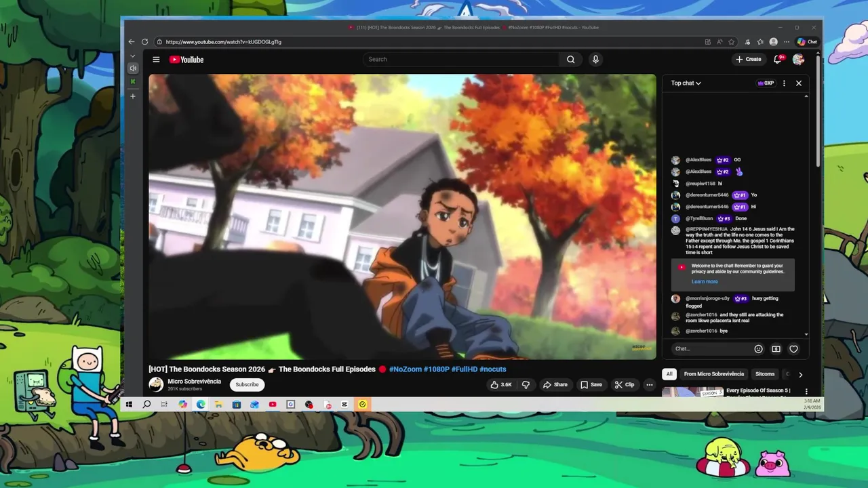This screenshot has width=868, height=488.
Task: Expand the vertical tabs chevron
Action: (133, 56)
